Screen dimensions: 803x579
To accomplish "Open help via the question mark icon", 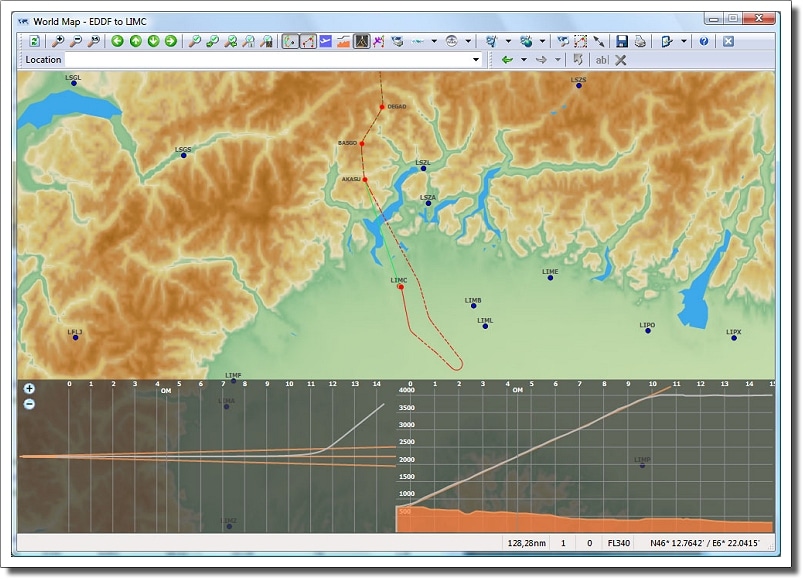I will [x=704, y=41].
